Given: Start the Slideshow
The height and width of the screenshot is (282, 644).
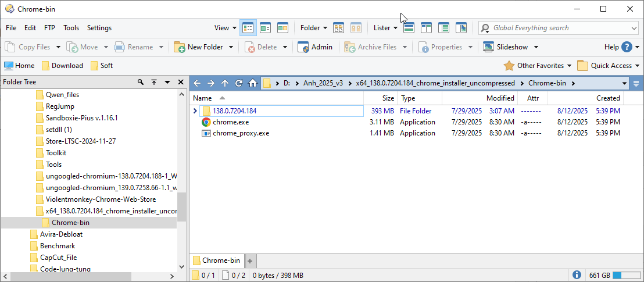Looking at the screenshot, I should pyautogui.click(x=506, y=47).
